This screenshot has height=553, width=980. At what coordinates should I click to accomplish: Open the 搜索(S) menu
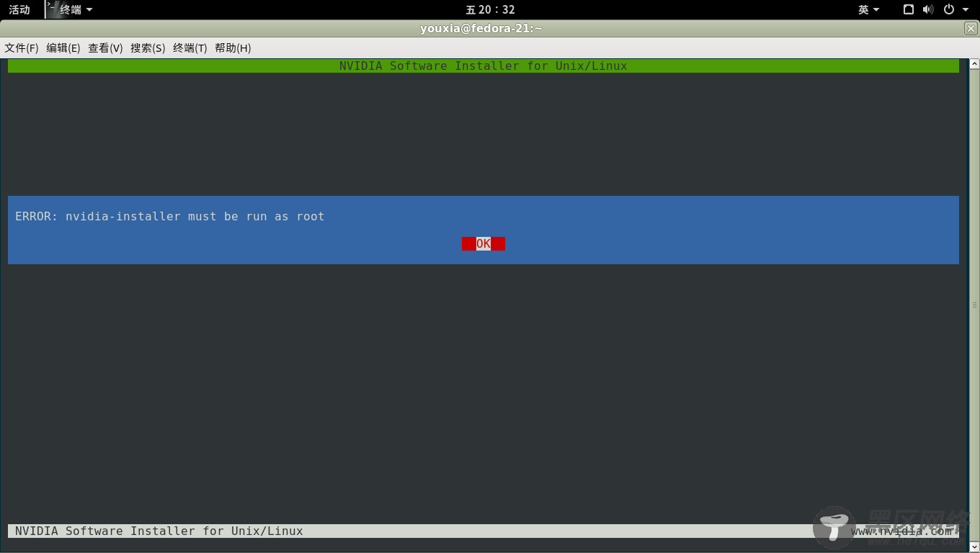point(148,48)
